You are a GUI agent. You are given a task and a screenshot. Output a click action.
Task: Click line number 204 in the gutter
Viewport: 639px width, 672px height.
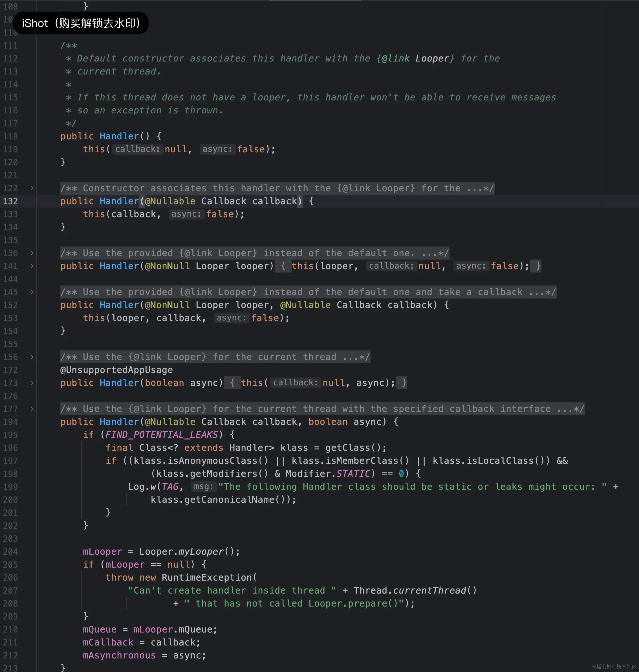(10, 551)
